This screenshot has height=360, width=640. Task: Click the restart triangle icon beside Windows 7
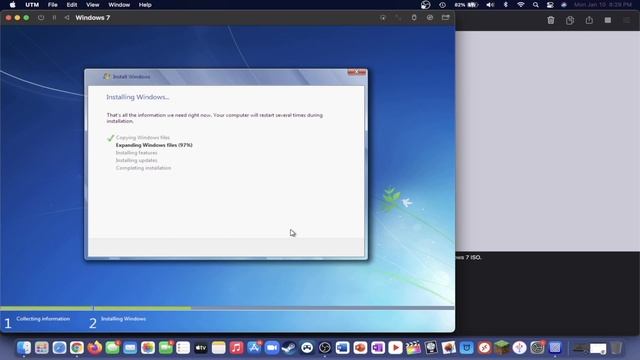67,18
